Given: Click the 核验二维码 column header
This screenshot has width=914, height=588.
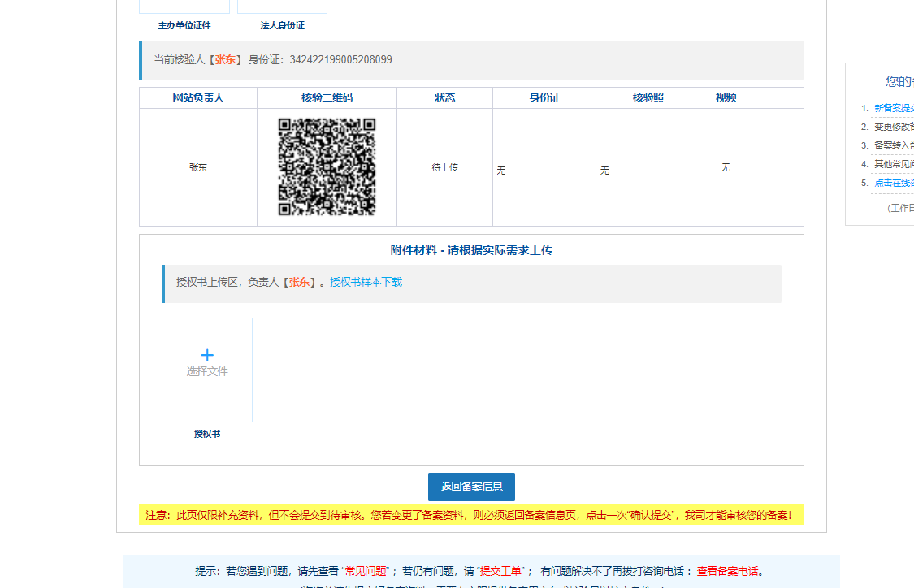Looking at the screenshot, I should [x=327, y=98].
